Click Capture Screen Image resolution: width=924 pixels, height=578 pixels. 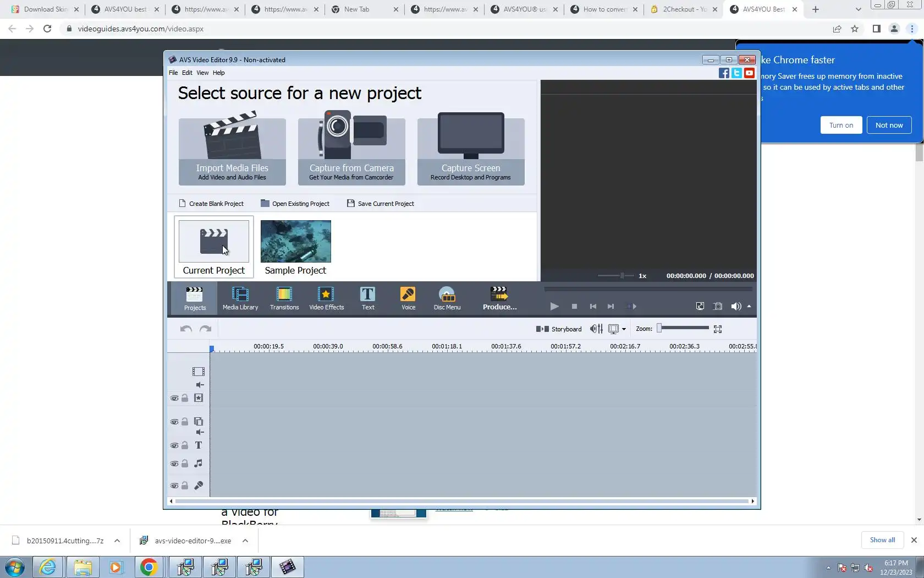[x=471, y=149]
